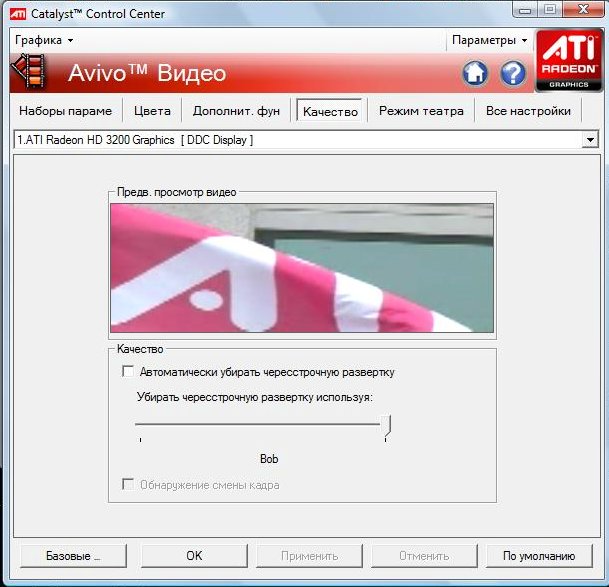Select the Качество tab
The height and width of the screenshot is (587, 609).
[x=330, y=111]
